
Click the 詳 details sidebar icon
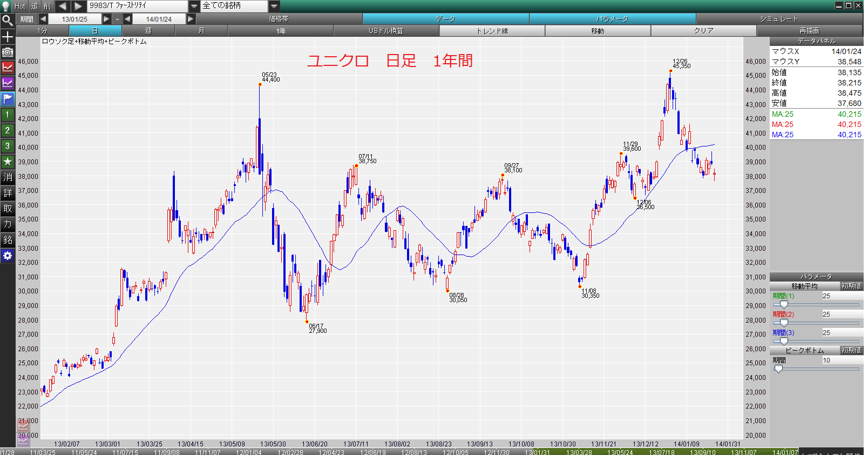(x=8, y=193)
